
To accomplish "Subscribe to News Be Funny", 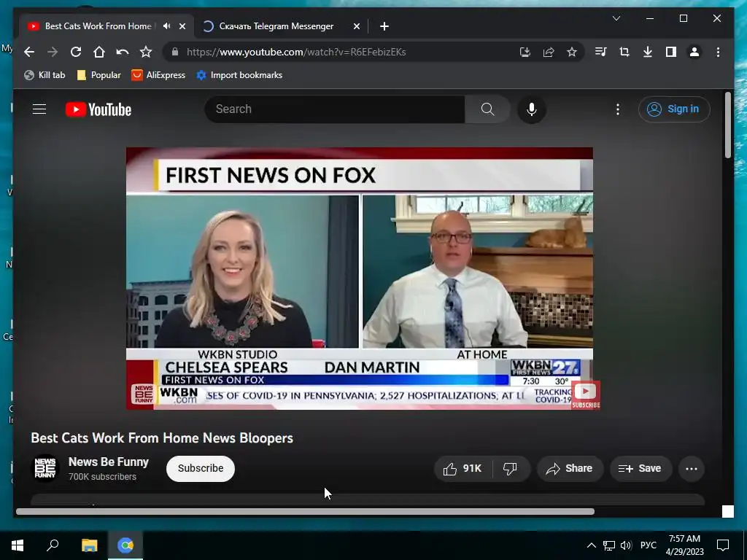I will click(201, 469).
